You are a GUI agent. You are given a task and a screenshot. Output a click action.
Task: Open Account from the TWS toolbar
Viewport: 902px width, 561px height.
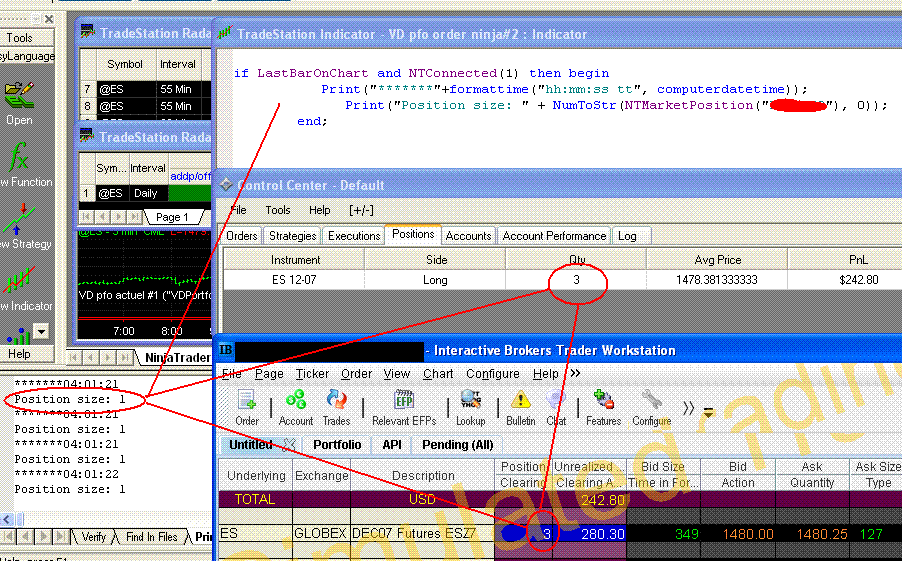point(296,407)
